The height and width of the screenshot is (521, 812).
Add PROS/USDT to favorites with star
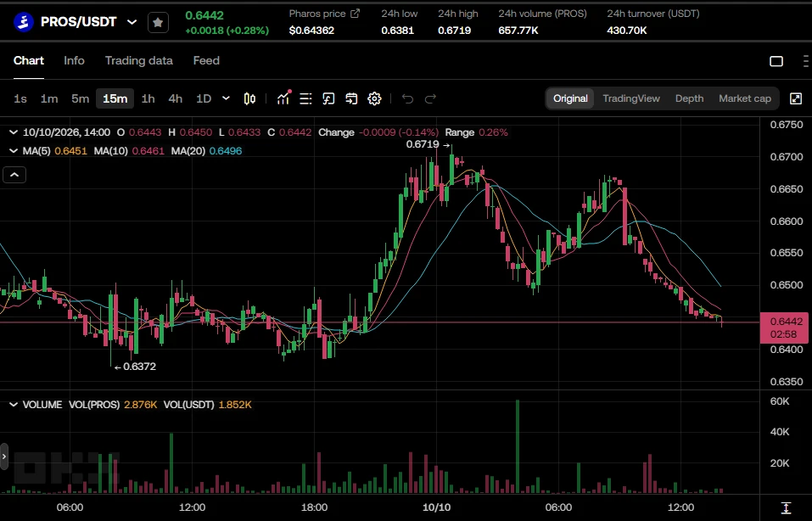pos(158,22)
